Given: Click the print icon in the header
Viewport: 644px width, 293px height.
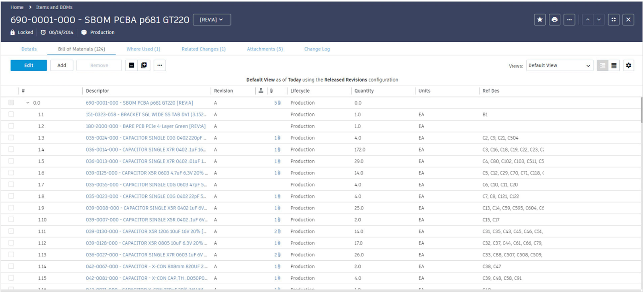Looking at the screenshot, I should pos(554,20).
